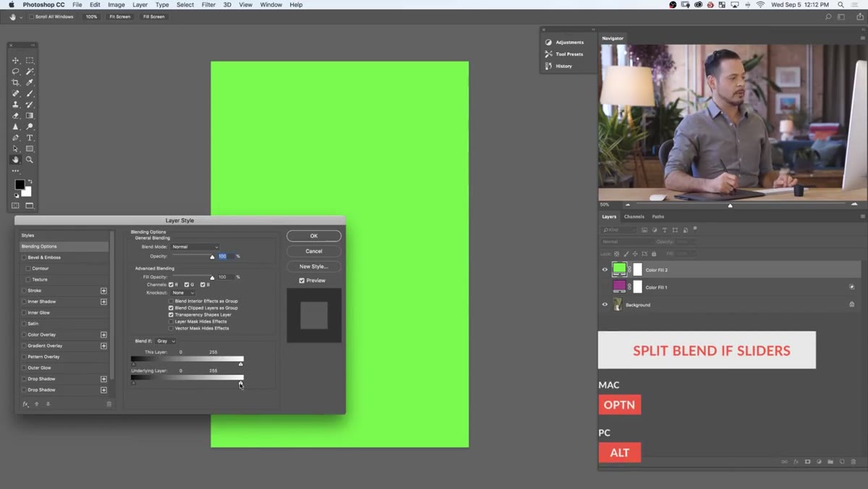Select the Brush tool

pyautogui.click(x=30, y=93)
